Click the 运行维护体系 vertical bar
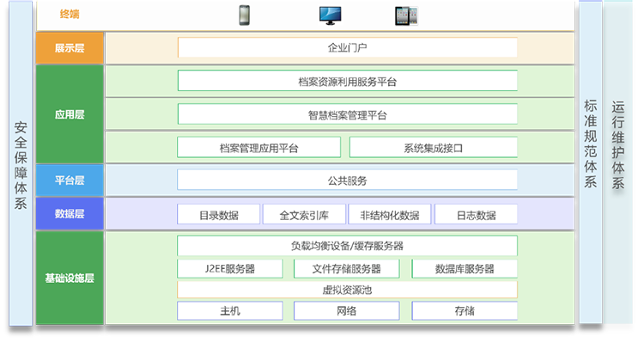Image resolution: width=644 pixels, height=343 pixels. pyautogui.click(x=618, y=162)
